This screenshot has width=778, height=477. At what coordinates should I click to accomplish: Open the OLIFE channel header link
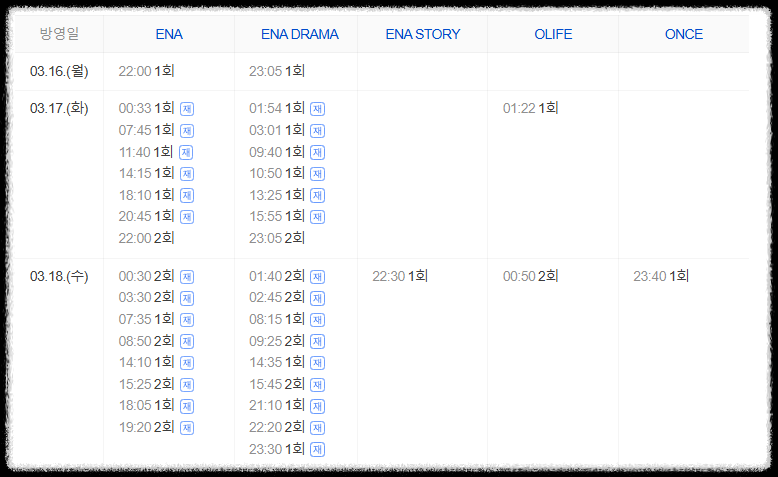553,34
